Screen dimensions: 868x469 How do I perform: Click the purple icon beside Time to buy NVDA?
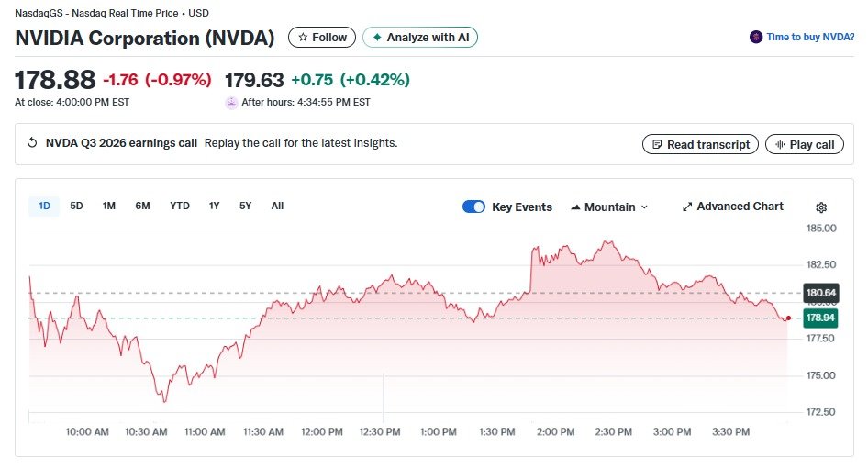tap(756, 37)
